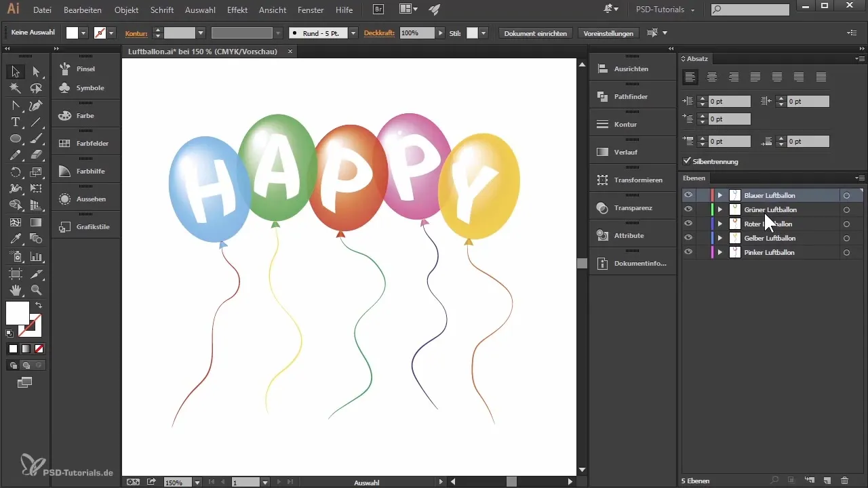Open the zoom level 150% dropdown
This screenshot has width=868, height=488.
coord(197,483)
